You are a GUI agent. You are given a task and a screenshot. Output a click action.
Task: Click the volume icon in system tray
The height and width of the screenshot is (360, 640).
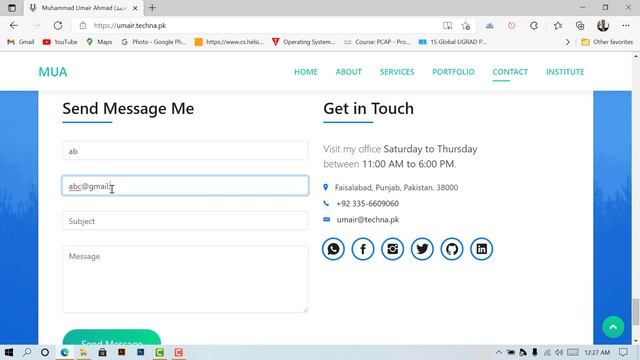[x=559, y=352]
